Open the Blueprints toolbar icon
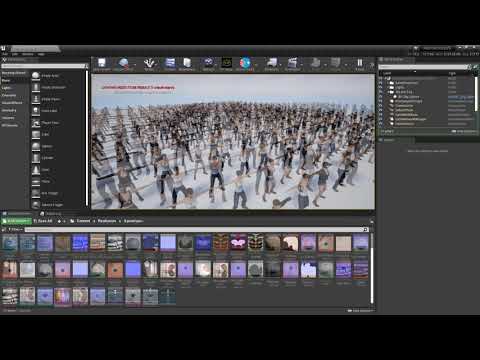The image size is (480, 360). (x=272, y=63)
